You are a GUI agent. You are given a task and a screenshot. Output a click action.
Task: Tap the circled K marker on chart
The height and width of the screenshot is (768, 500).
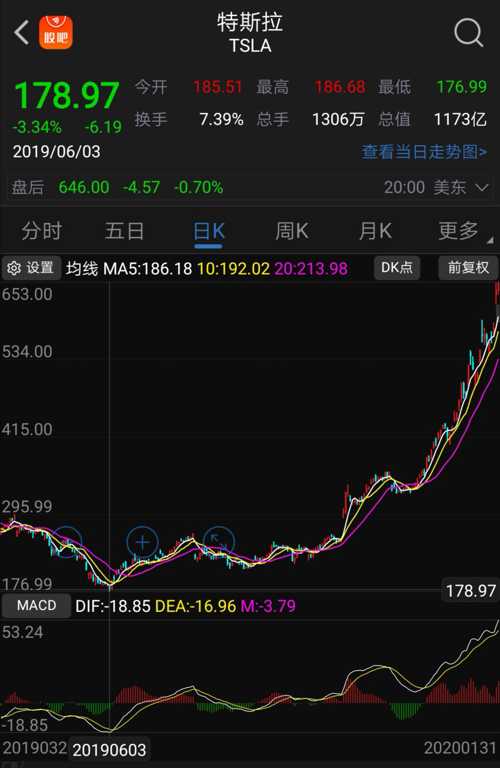(x=218, y=542)
